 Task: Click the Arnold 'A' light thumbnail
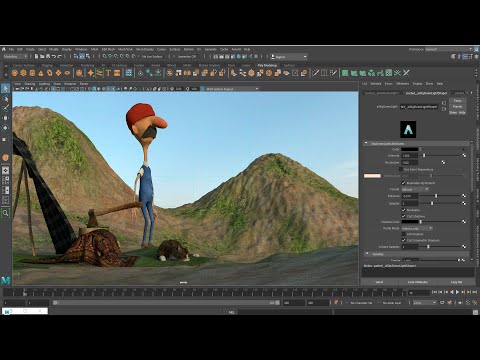(x=408, y=129)
